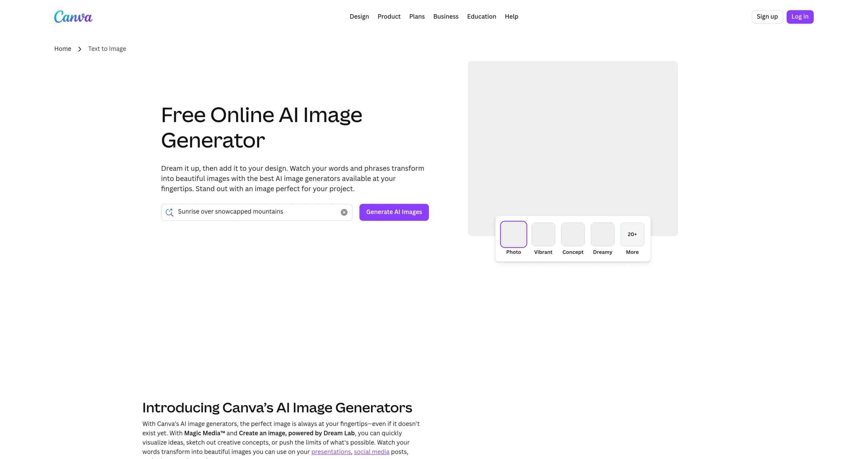Open the Education menu

tap(481, 17)
